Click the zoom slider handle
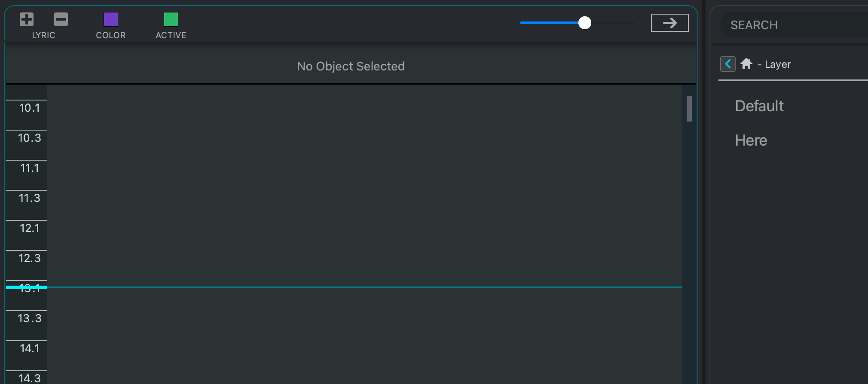 click(584, 23)
